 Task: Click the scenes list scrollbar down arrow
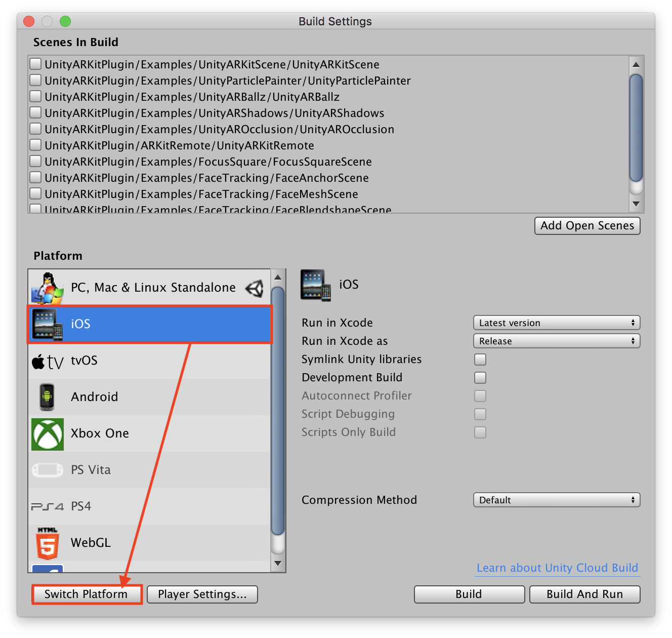pyautogui.click(x=636, y=204)
